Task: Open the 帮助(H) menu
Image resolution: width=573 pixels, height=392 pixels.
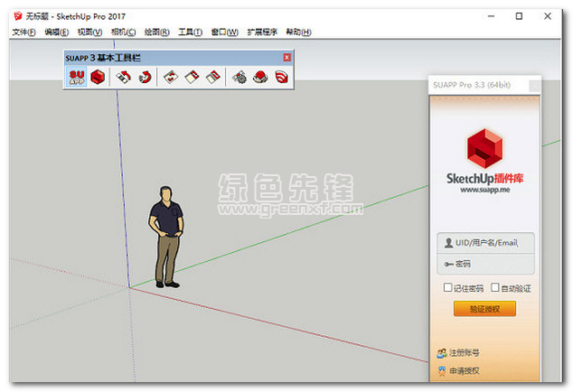Action: click(298, 33)
